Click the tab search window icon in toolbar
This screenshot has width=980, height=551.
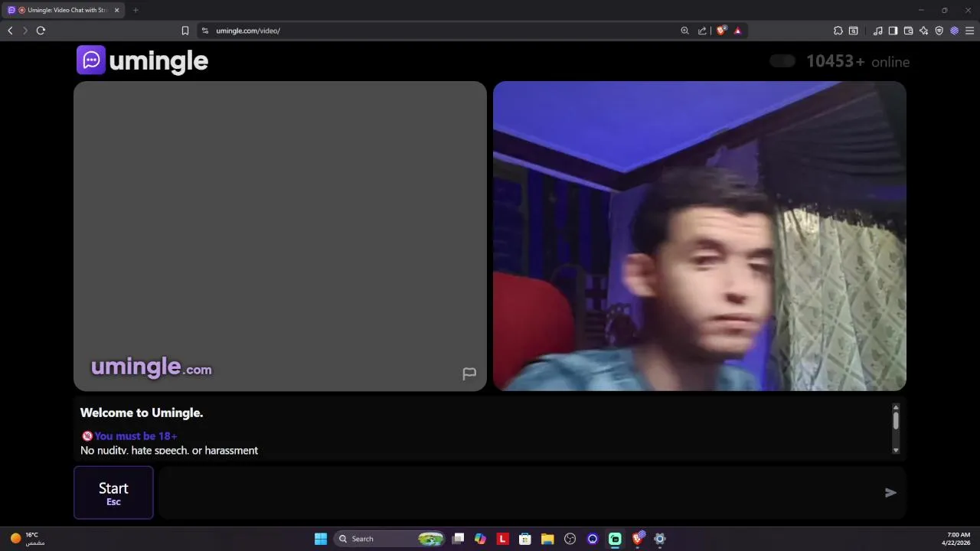854,31
